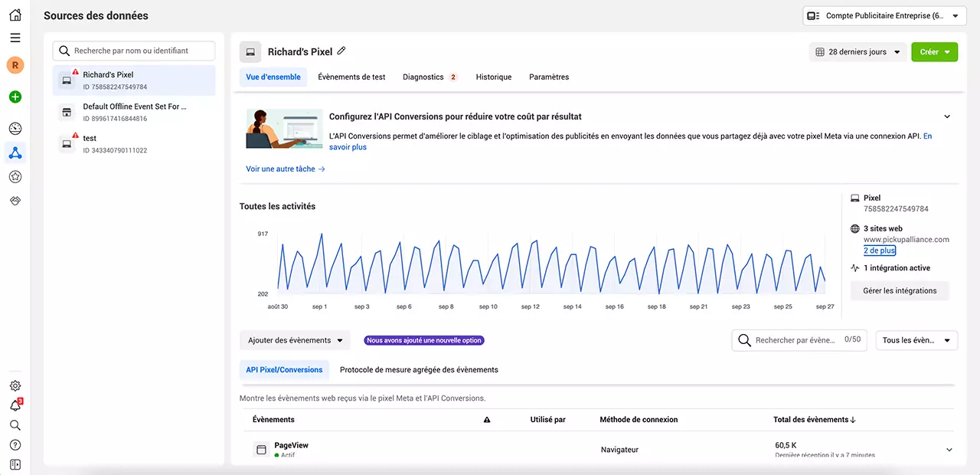The height and width of the screenshot is (475, 980).
Task: Click the Évènements column header
Action: click(273, 420)
